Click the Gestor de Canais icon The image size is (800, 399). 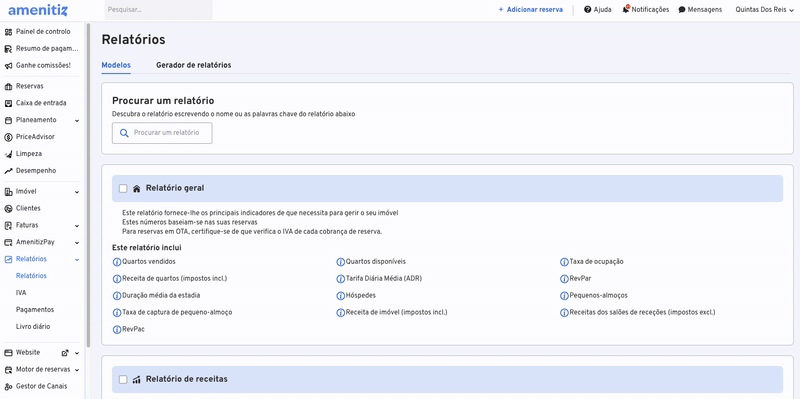pos(8,386)
